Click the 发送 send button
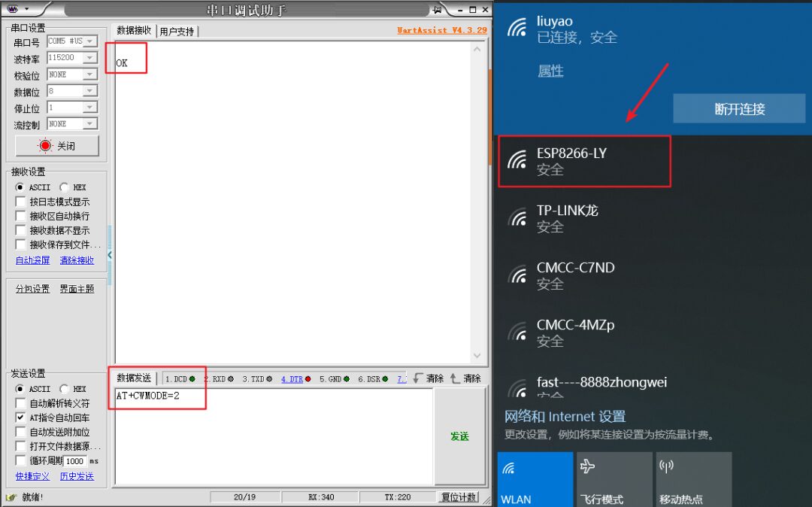The image size is (812, 507). [459, 436]
